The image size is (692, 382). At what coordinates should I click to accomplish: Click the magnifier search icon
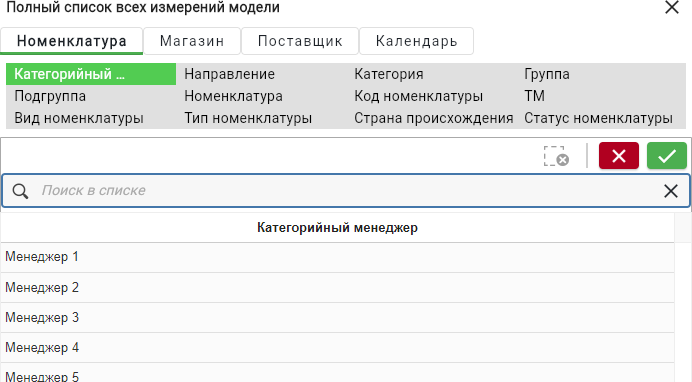coord(20,191)
